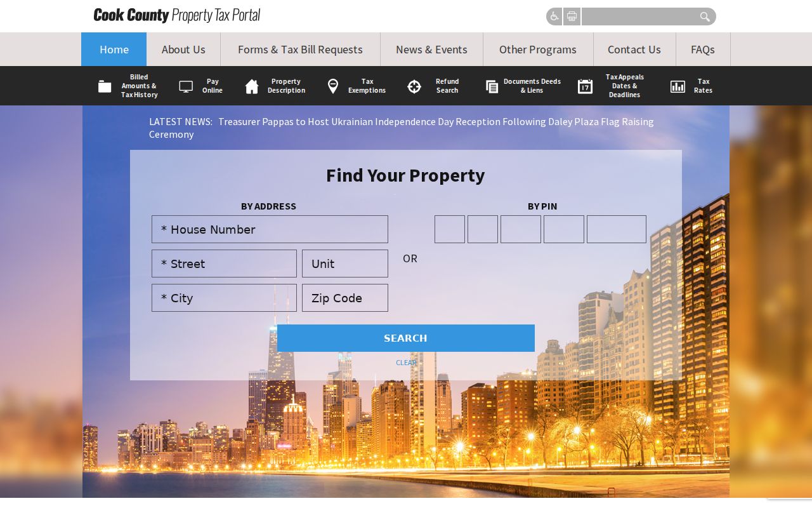Select the Other Programs menu
Viewport: 812px width, 508px height.
pyautogui.click(x=538, y=50)
